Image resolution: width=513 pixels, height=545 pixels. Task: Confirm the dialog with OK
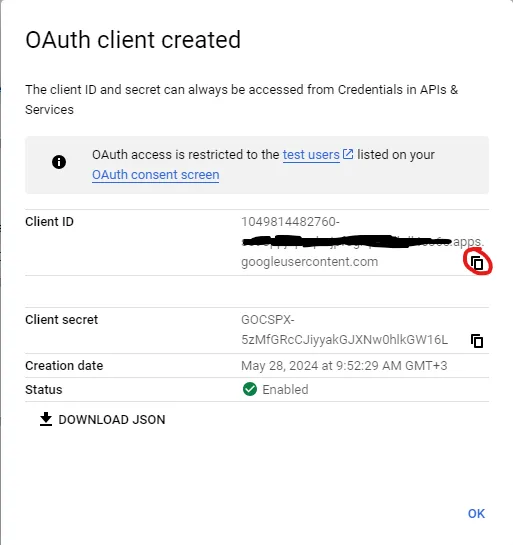click(476, 513)
